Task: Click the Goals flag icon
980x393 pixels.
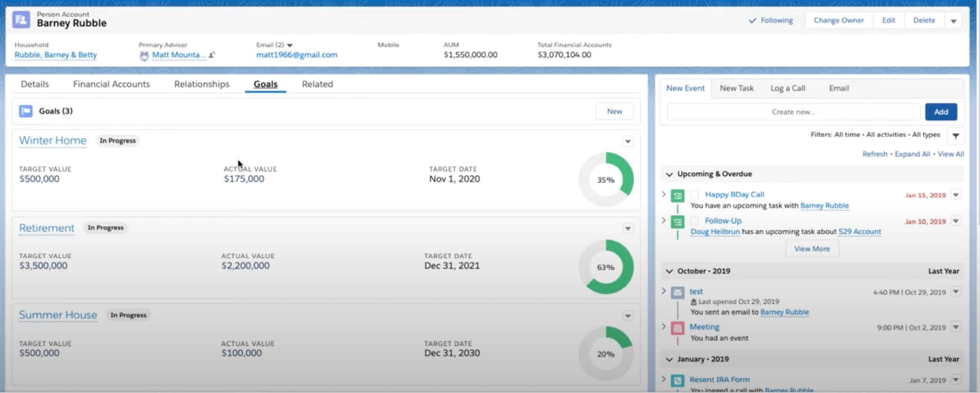Action: [x=26, y=111]
